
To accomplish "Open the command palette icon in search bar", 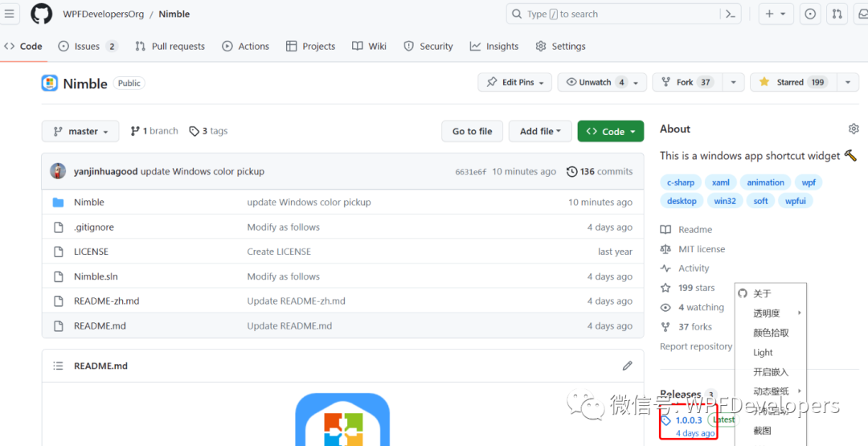I will (731, 14).
